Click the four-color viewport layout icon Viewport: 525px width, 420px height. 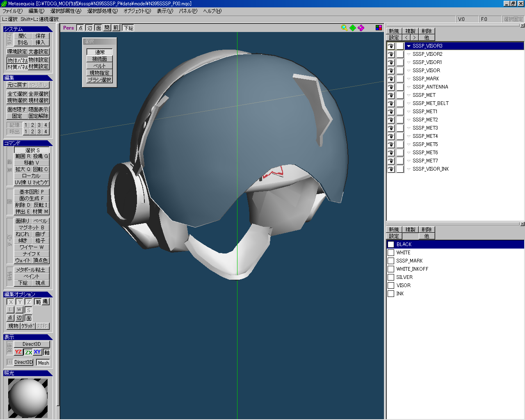tap(379, 28)
